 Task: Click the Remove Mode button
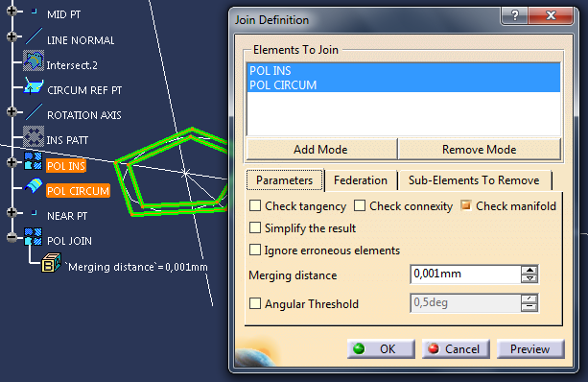480,150
